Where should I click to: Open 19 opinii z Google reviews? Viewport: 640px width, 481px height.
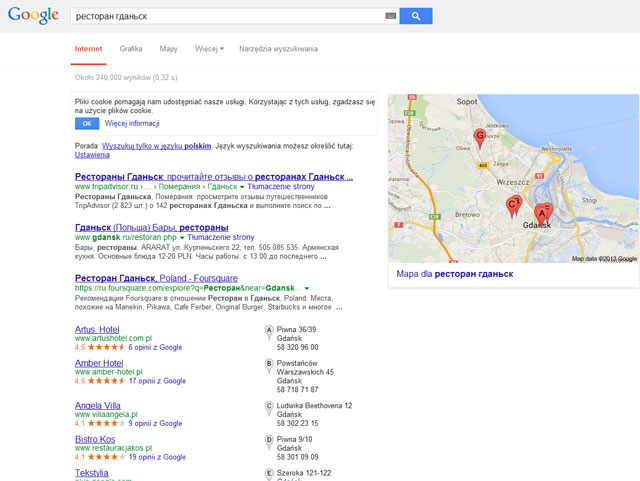coord(157,457)
